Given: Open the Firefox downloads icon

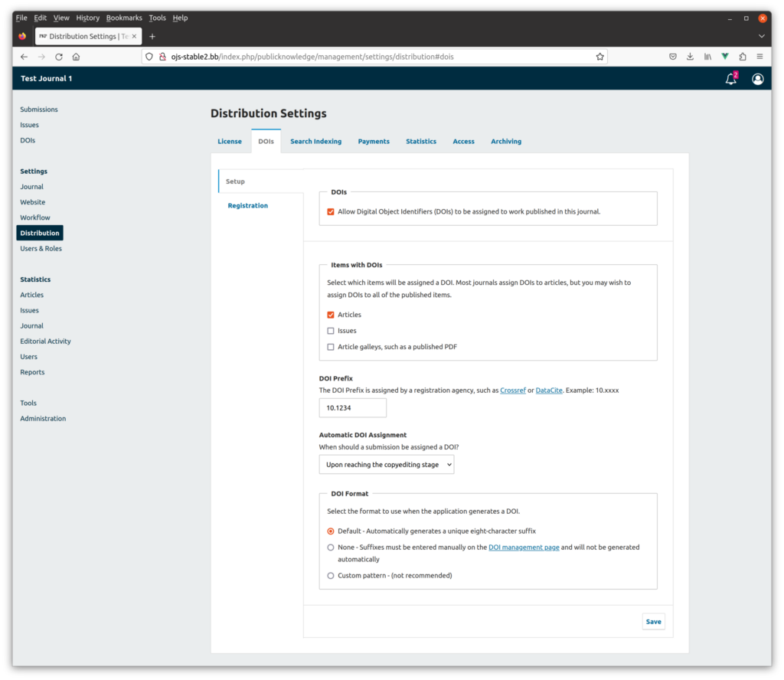Looking at the screenshot, I should 690,57.
